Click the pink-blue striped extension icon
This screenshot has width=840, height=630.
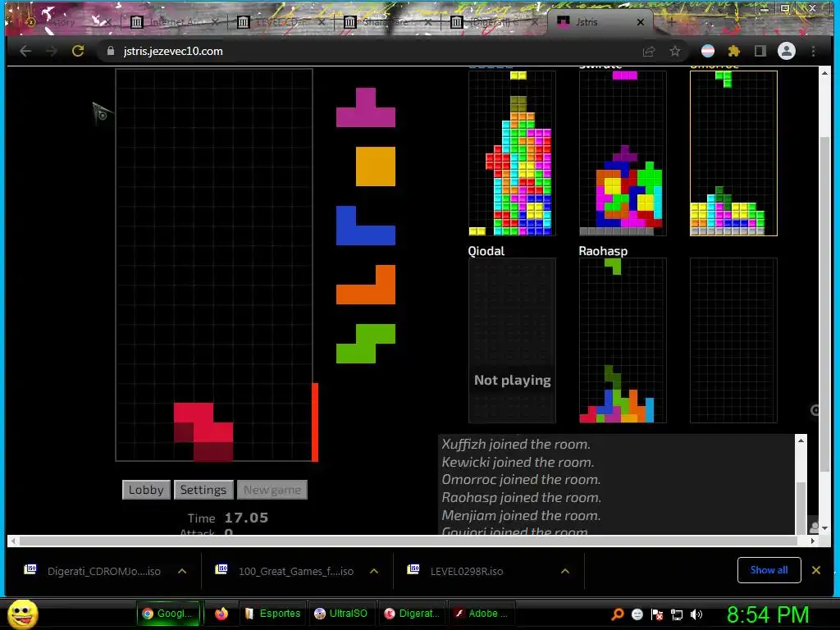pos(708,51)
